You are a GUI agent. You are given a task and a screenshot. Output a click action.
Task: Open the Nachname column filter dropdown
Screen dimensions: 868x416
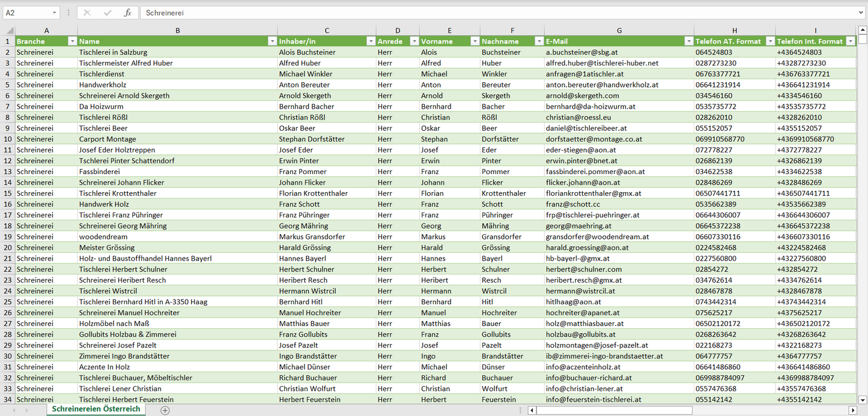coord(539,41)
